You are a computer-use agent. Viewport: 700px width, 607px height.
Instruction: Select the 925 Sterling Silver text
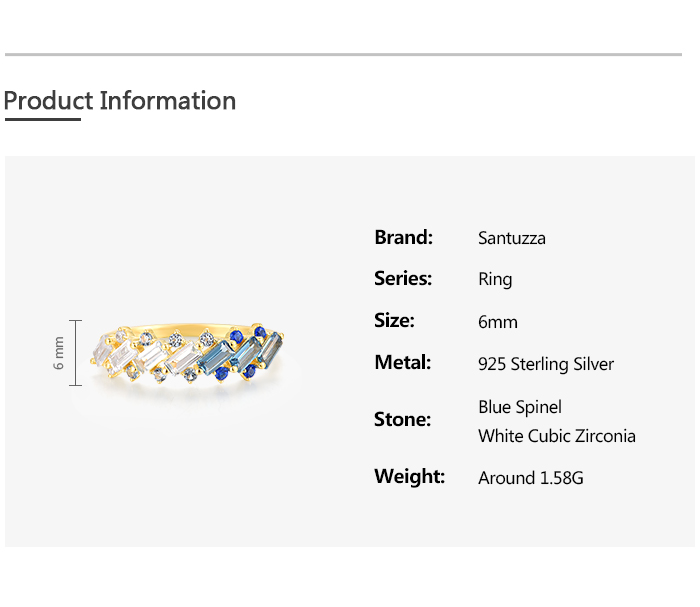(546, 364)
